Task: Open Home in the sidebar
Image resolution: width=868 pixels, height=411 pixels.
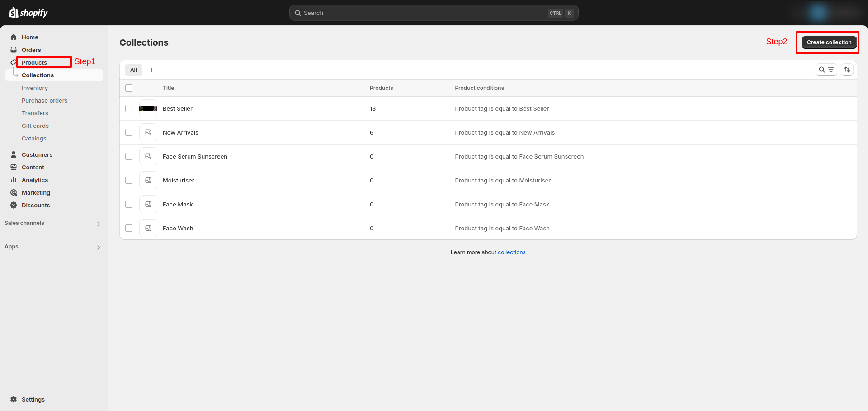Action: click(x=30, y=37)
